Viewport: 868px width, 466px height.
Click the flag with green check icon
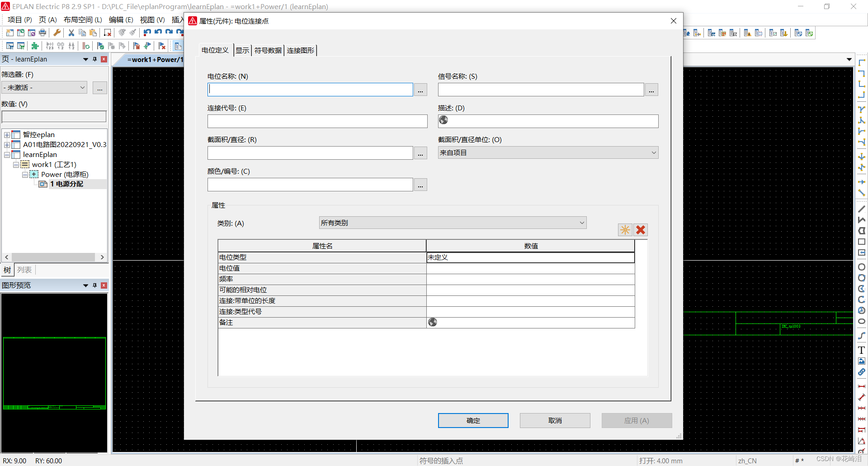click(100, 46)
